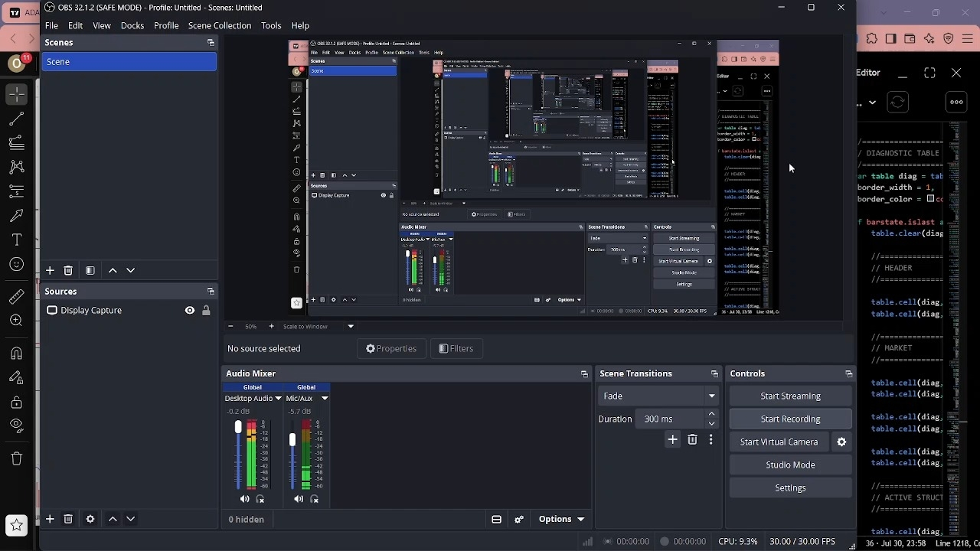Click the trash remove drawings icon
Viewport: 980px width, 551px height.
(17, 459)
